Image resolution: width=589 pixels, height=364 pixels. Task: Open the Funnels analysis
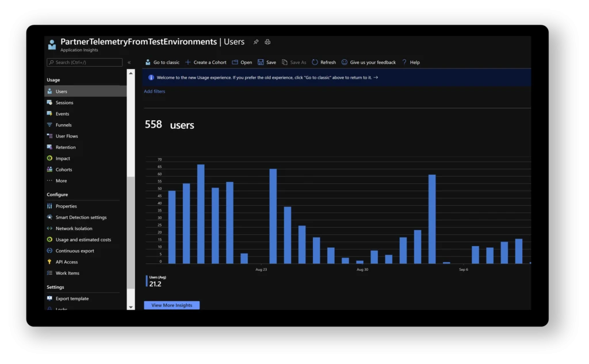click(x=63, y=124)
